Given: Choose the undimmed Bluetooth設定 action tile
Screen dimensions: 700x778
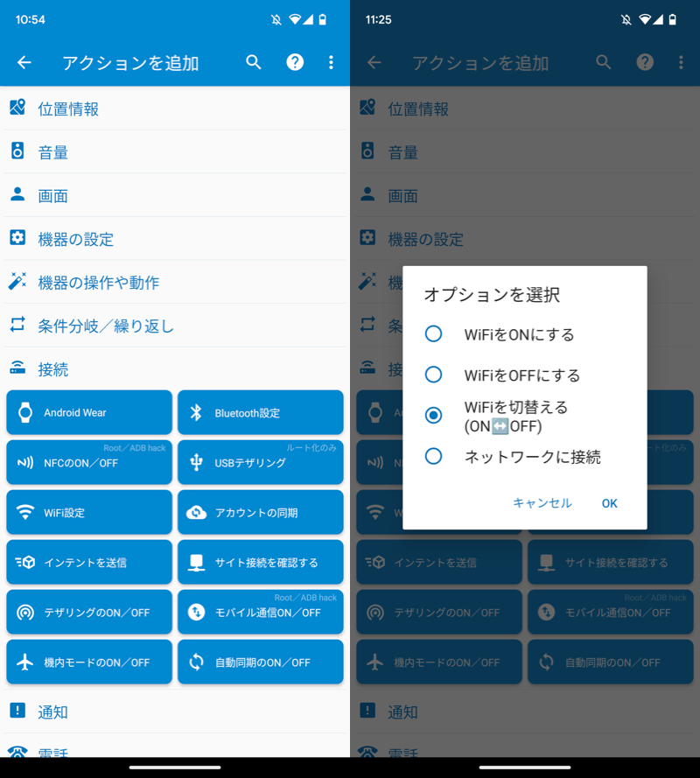Looking at the screenshot, I should [261, 412].
